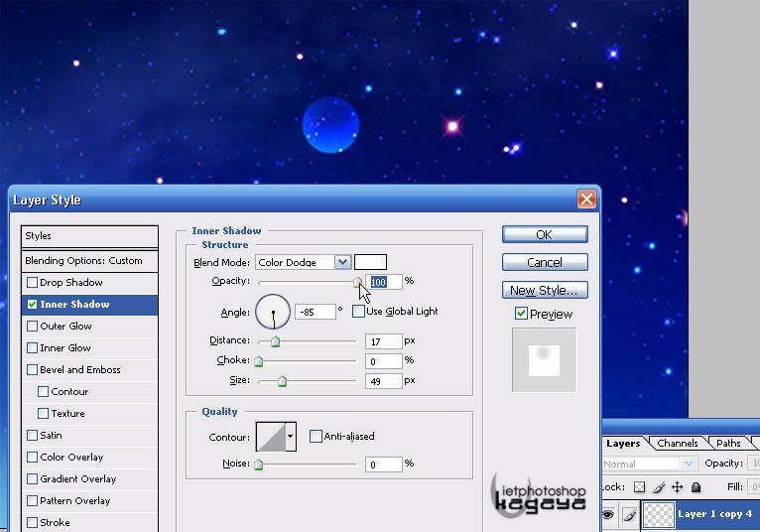Click the Choke slider handle
This screenshot has height=532, width=760.
coord(259,361)
